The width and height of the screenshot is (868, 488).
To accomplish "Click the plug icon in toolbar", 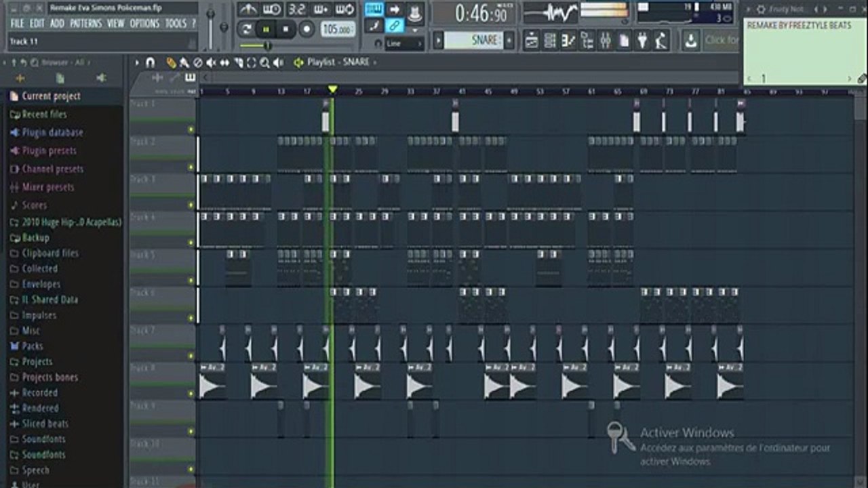I will pos(642,41).
